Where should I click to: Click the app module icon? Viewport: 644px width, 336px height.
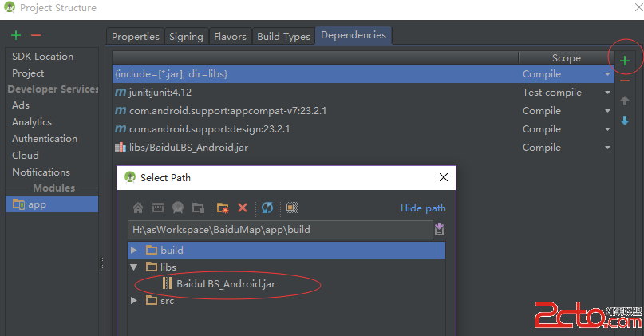tap(18, 204)
